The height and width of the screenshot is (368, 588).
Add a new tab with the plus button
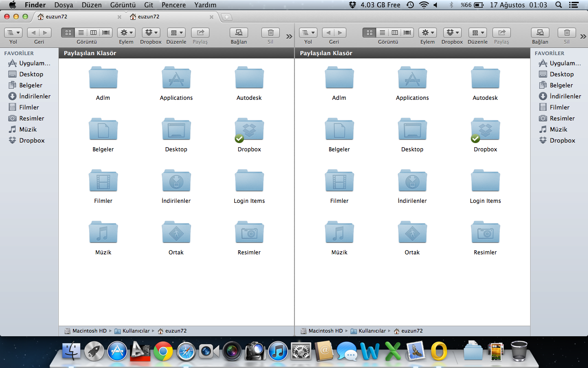coord(226,17)
